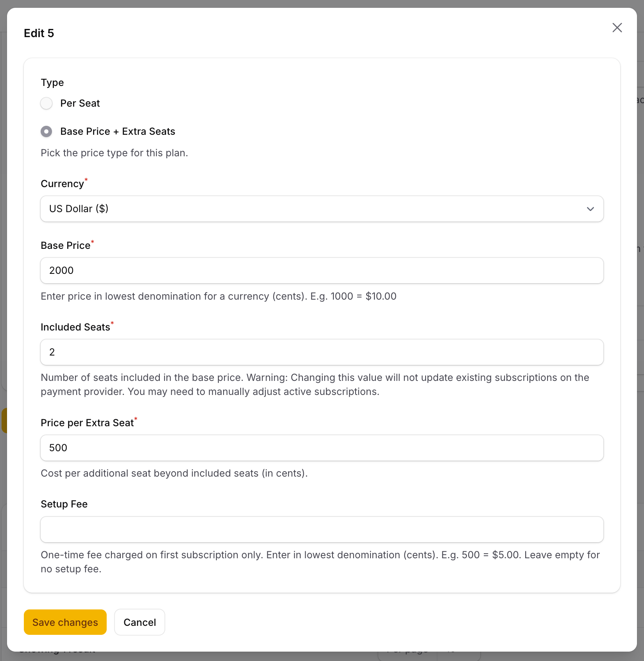Select the Per Seat radio button
The height and width of the screenshot is (661, 644).
[x=47, y=104]
